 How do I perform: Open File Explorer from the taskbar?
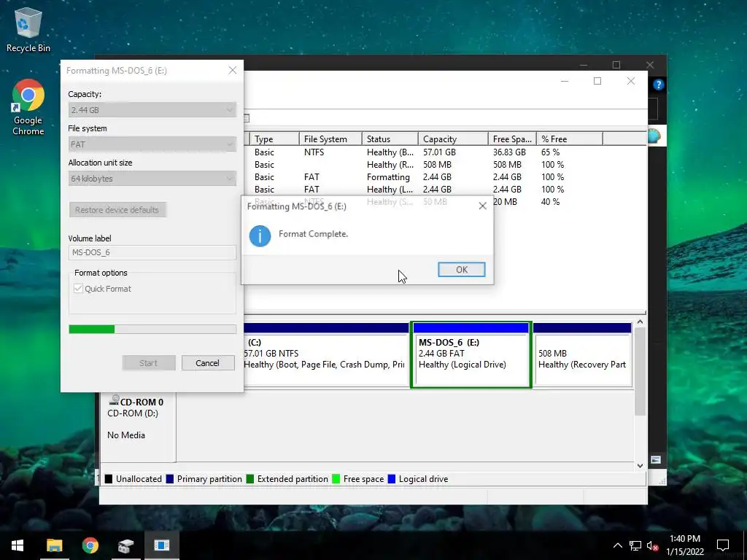point(54,545)
